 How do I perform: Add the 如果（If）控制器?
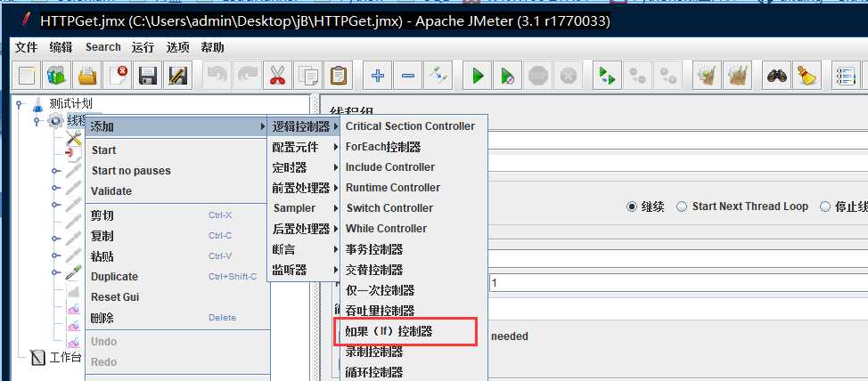(414, 332)
